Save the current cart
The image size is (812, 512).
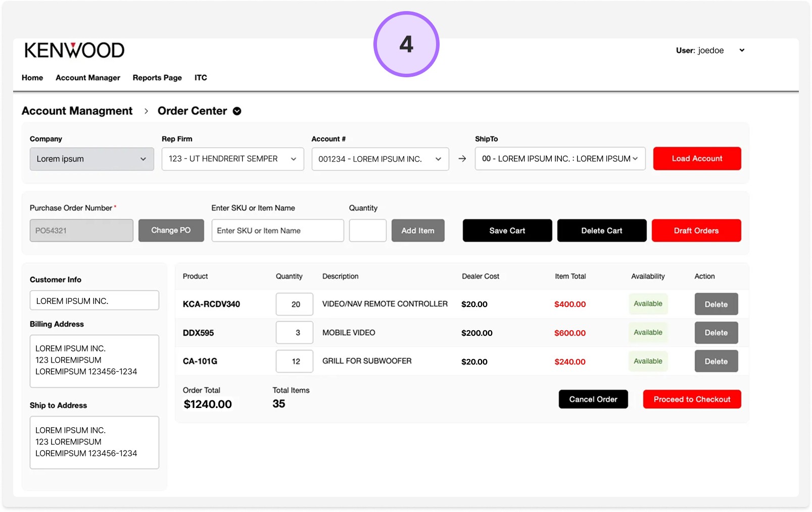click(507, 230)
